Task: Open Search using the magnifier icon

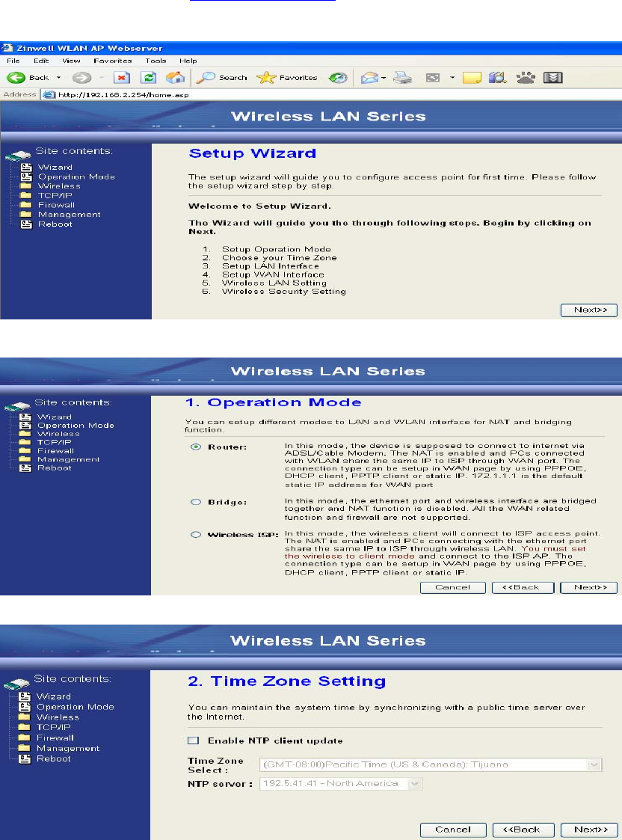Action: (x=205, y=78)
